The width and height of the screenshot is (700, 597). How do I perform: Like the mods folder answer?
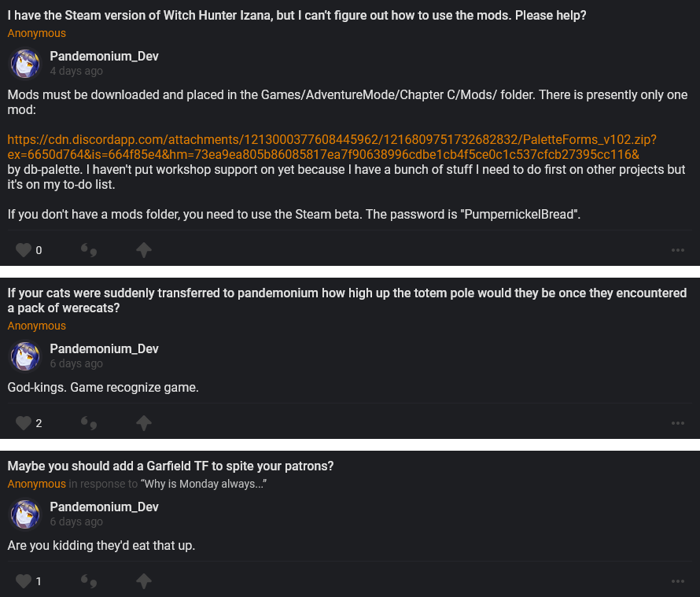pos(24,250)
